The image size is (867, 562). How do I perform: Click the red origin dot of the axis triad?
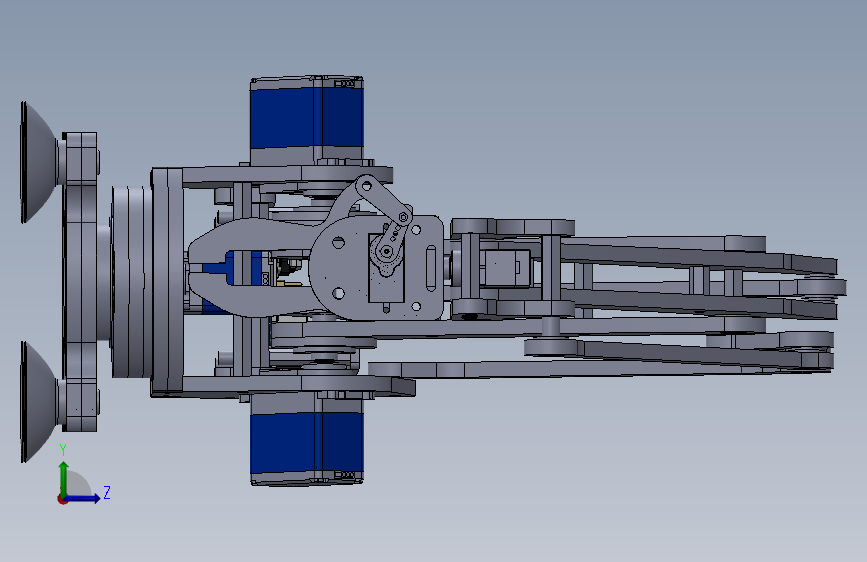[x=62, y=499]
